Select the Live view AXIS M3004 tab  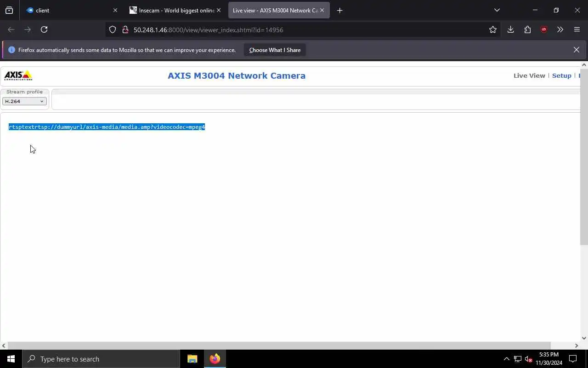pyautogui.click(x=279, y=10)
